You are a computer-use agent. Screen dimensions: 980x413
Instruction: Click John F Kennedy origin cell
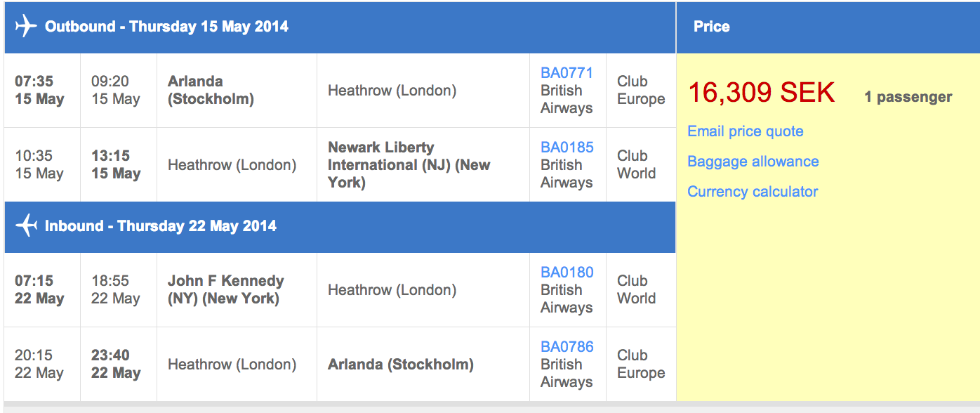tap(225, 289)
